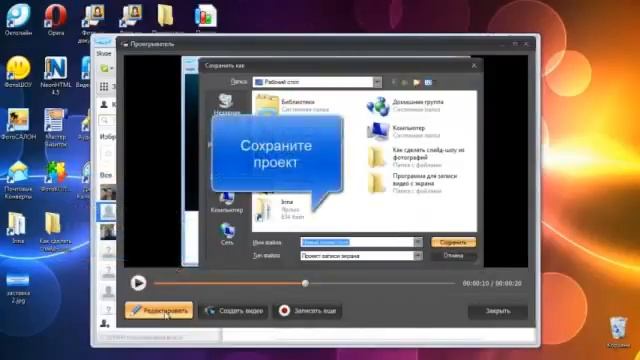
Task: Click the Создать видео button
Action: 233,311
